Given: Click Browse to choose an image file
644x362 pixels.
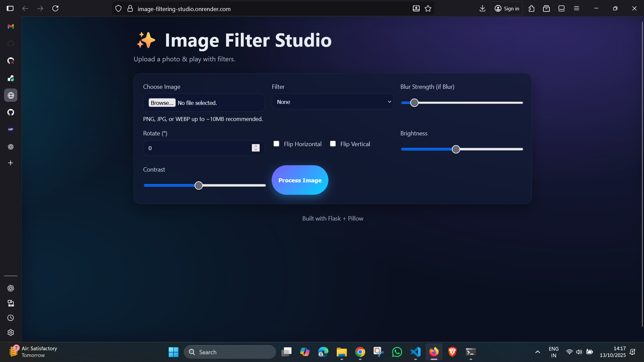Looking at the screenshot, I should [x=162, y=103].
